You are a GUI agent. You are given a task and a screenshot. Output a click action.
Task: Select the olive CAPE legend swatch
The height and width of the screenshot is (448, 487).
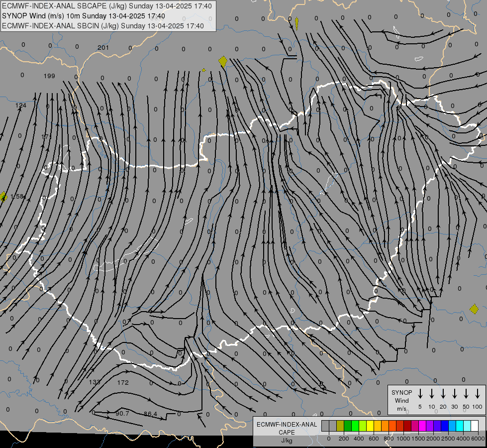tap(340, 426)
